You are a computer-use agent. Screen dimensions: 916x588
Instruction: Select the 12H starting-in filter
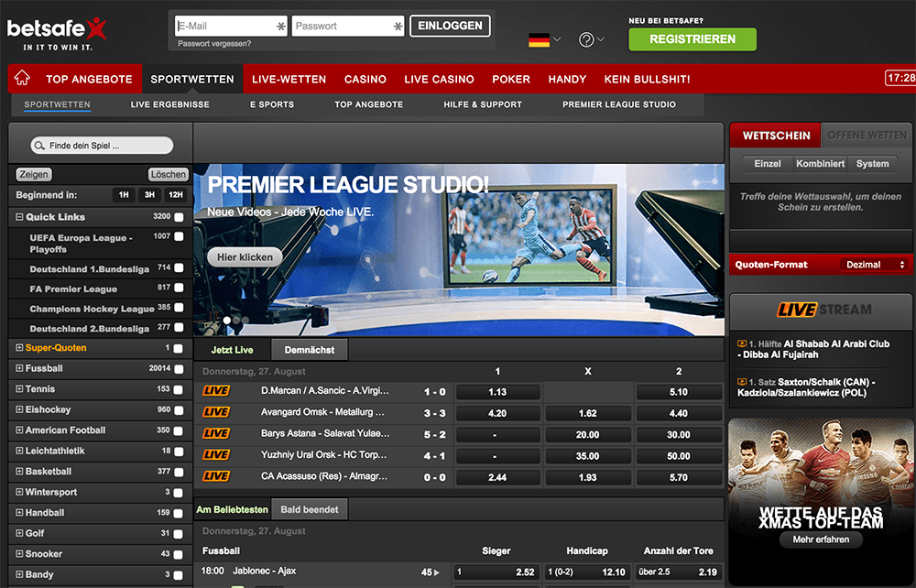(x=175, y=195)
